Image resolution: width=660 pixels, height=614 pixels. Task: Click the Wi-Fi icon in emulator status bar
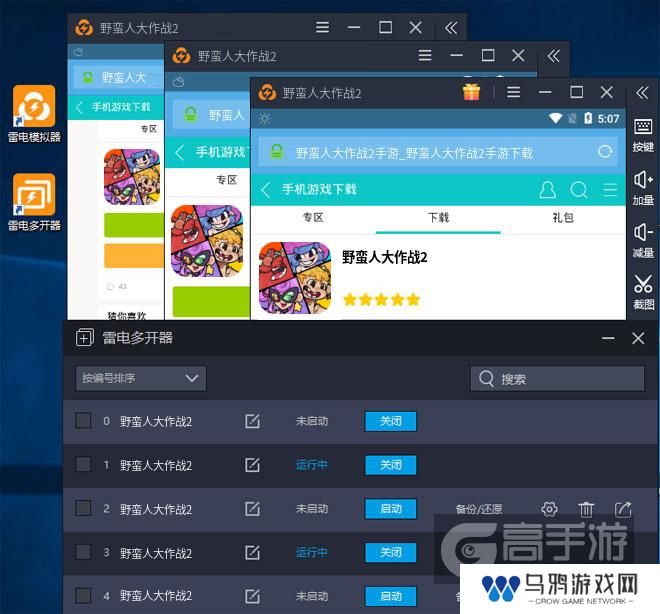tap(555, 119)
